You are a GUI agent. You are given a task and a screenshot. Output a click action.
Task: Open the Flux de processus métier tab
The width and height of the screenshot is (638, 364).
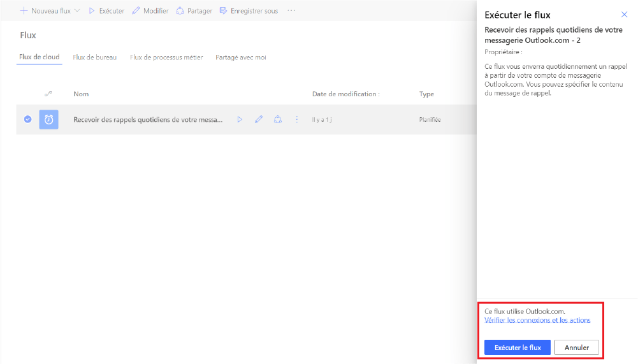pos(166,57)
